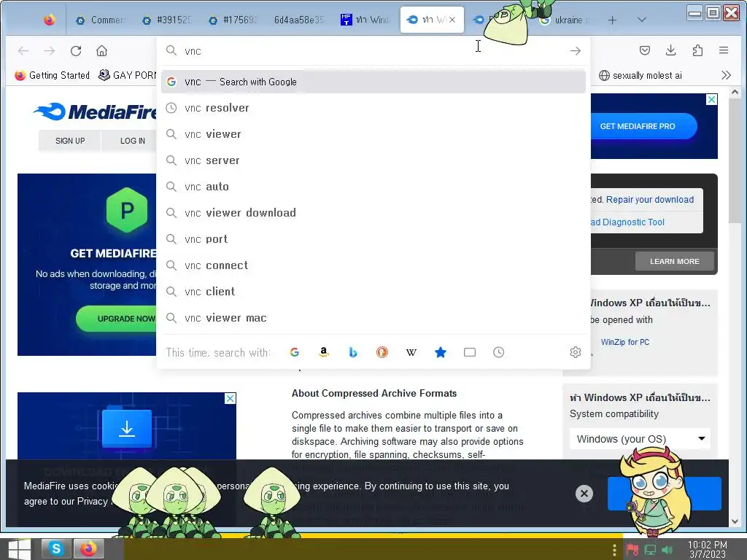Screen dimensions: 747x560
Task: Choose the 'vnc connect' suggestion
Action: [373, 265]
